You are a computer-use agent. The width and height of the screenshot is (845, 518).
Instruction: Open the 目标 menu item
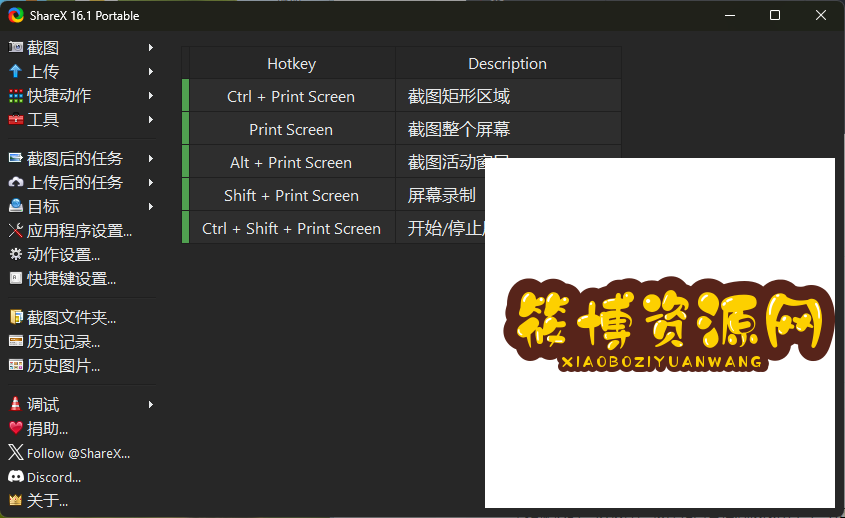pyautogui.click(x=81, y=206)
